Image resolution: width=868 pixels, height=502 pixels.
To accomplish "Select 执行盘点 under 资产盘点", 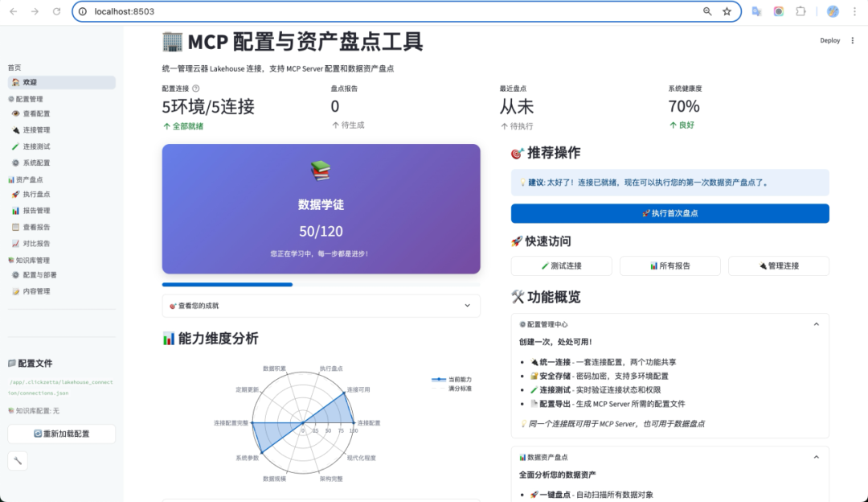I will (x=35, y=194).
